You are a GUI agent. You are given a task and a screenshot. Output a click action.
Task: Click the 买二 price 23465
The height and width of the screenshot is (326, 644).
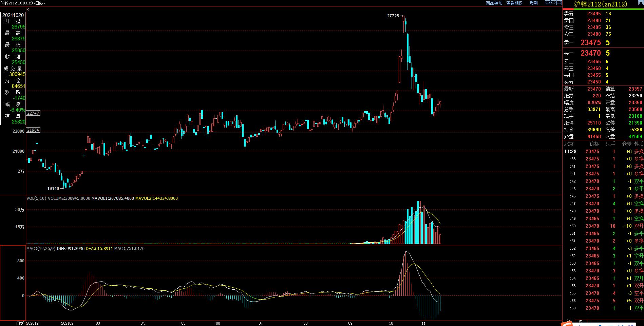(594, 62)
